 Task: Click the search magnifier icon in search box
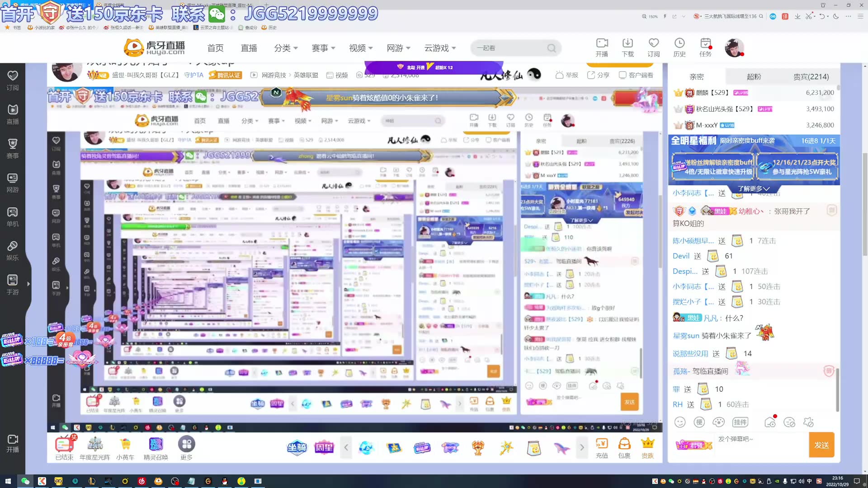click(552, 48)
